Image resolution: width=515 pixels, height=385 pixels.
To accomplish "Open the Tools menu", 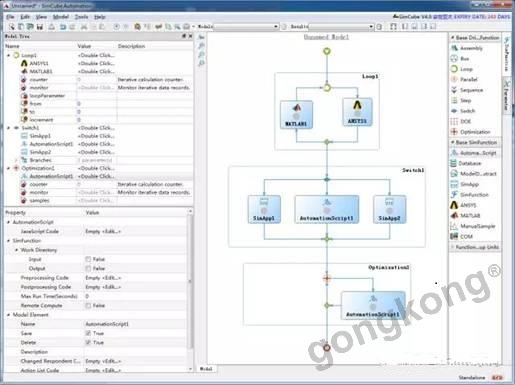I will click(x=81, y=17).
